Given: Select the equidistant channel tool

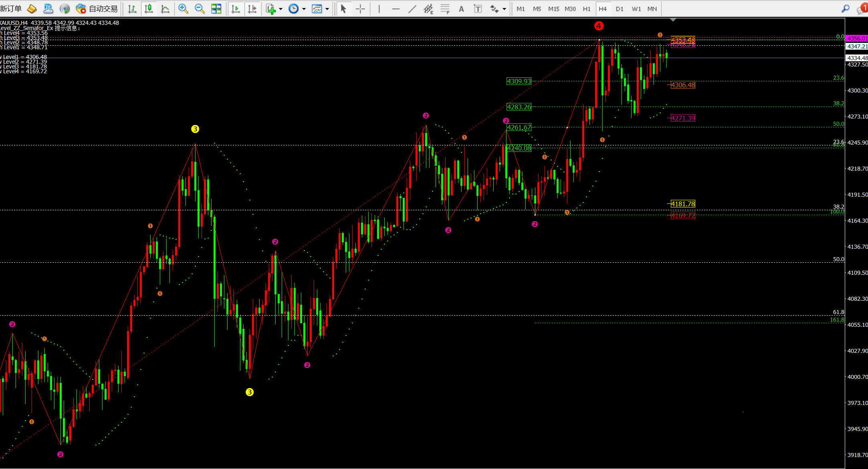Looking at the screenshot, I should pos(428,9).
